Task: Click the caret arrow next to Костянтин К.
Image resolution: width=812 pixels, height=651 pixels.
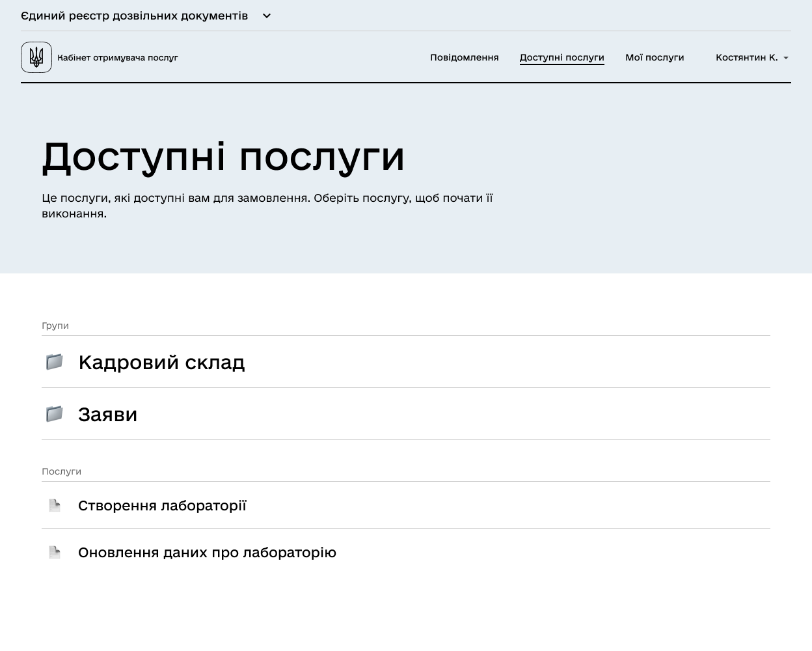Action: pyautogui.click(x=786, y=58)
